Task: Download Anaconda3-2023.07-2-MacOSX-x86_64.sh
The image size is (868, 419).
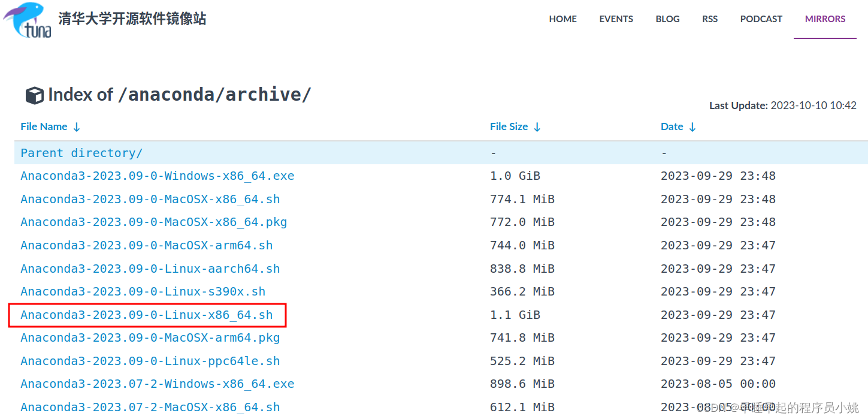Action: click(150, 407)
